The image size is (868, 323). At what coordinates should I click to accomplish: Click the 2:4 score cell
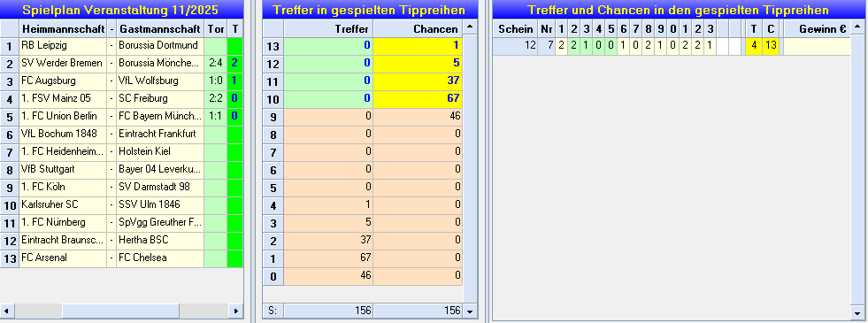[215, 63]
